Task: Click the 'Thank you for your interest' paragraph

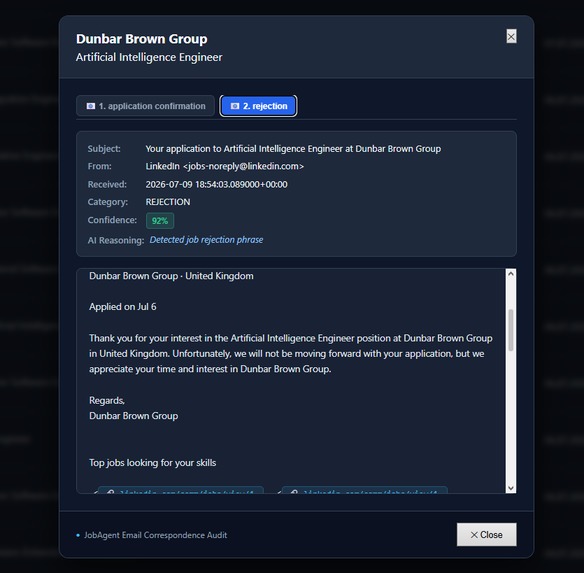Action: [x=291, y=354]
